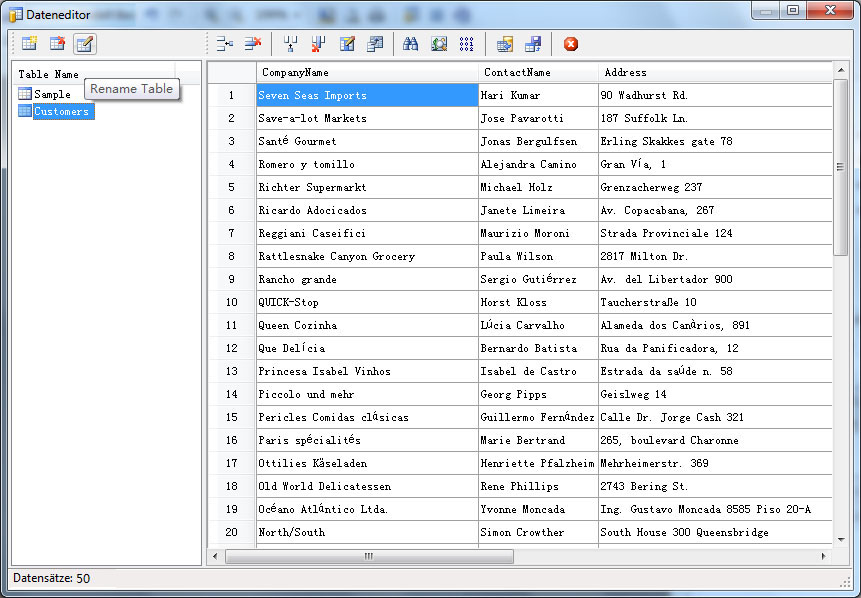Click the vertical scrollbar down arrow
The width and height of the screenshot is (861, 598).
[x=841, y=540]
